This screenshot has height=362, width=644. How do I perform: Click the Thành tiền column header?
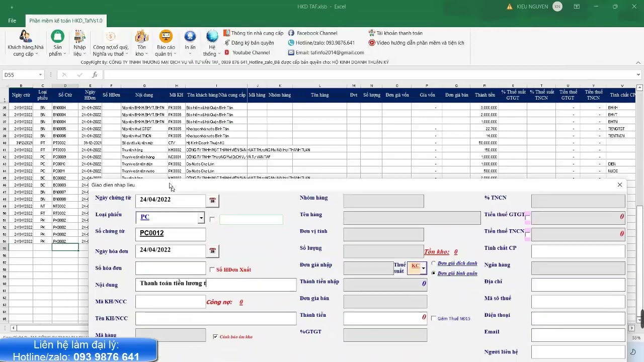(x=485, y=95)
